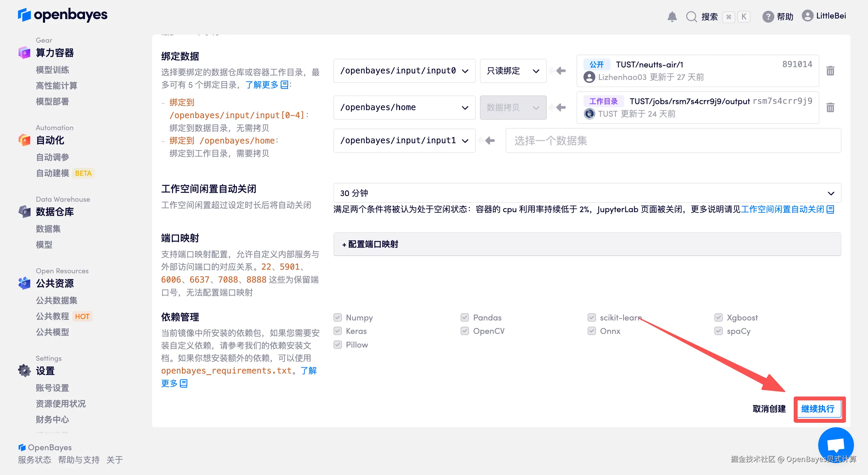Viewport: 868px width, 475px height.
Task: Open the 数据仓库 sidebar icon
Action: pyautogui.click(x=24, y=211)
